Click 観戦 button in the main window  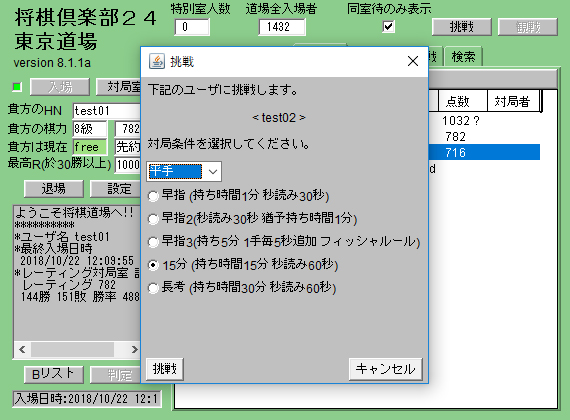[527, 27]
